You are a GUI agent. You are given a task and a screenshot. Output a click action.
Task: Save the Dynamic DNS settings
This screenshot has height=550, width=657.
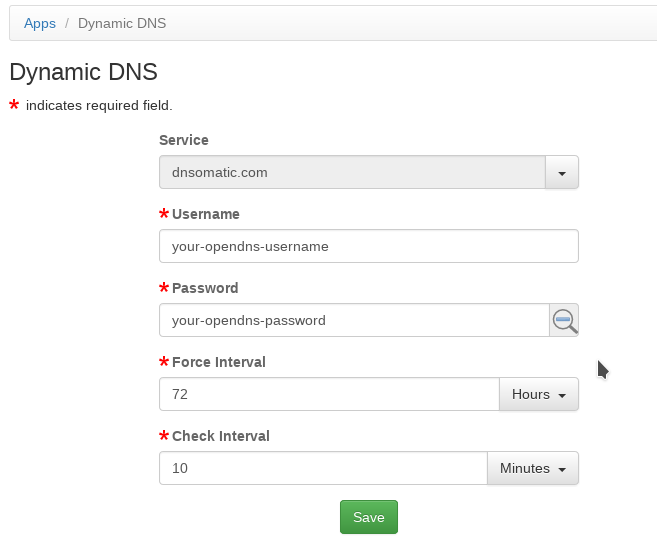369,517
